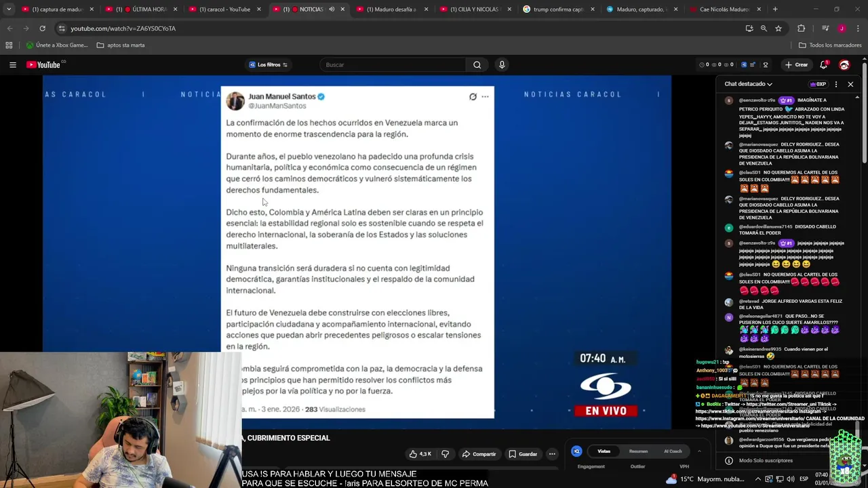Open YouTube notifications bell
The image size is (868, 488).
824,65
